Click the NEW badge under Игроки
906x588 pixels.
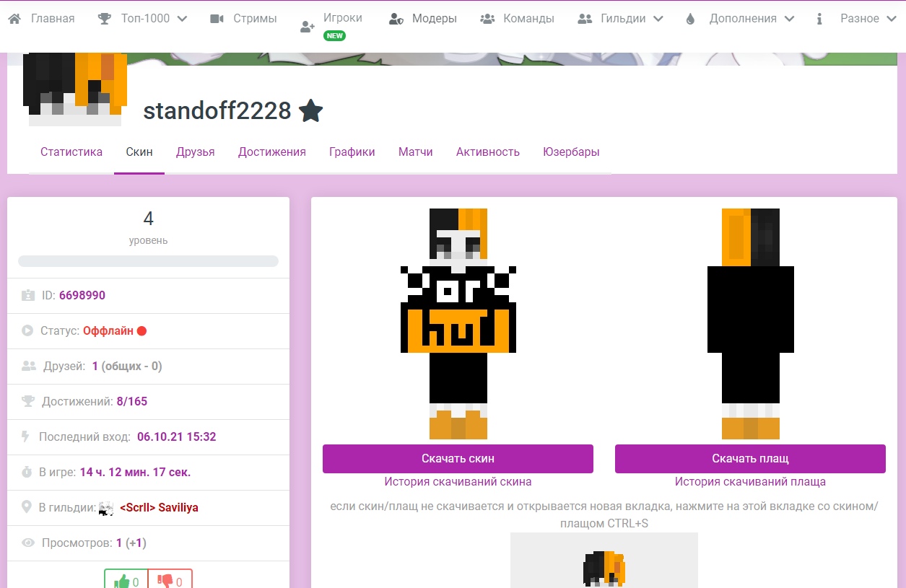[334, 34]
